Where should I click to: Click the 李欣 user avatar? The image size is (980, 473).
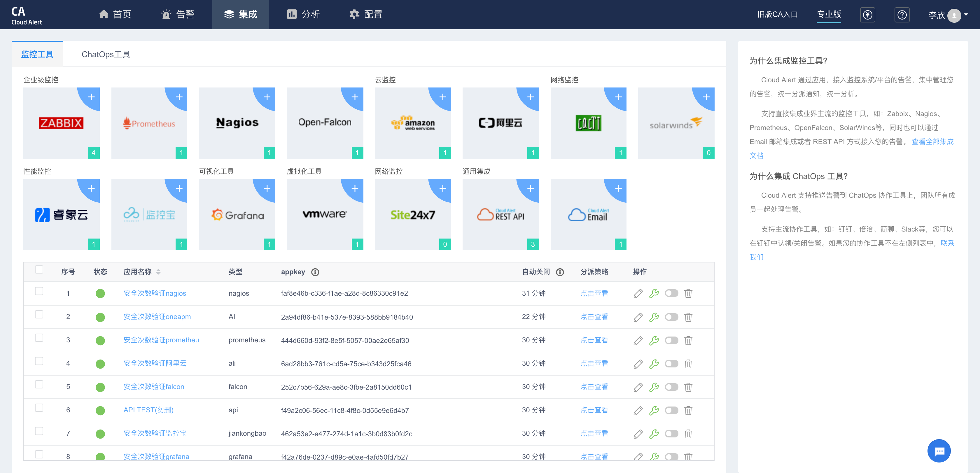tap(954, 15)
